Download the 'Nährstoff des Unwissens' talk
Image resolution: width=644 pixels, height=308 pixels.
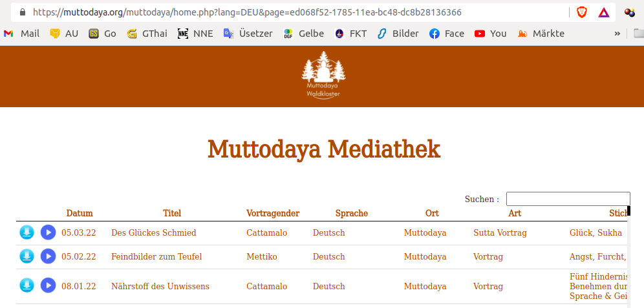[27, 285]
